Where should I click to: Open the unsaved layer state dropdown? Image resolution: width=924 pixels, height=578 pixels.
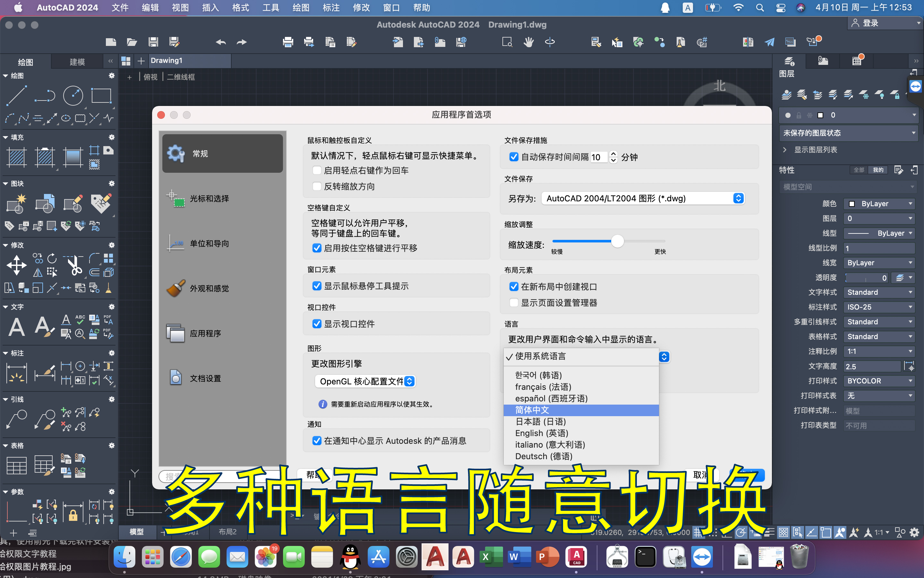pos(848,133)
